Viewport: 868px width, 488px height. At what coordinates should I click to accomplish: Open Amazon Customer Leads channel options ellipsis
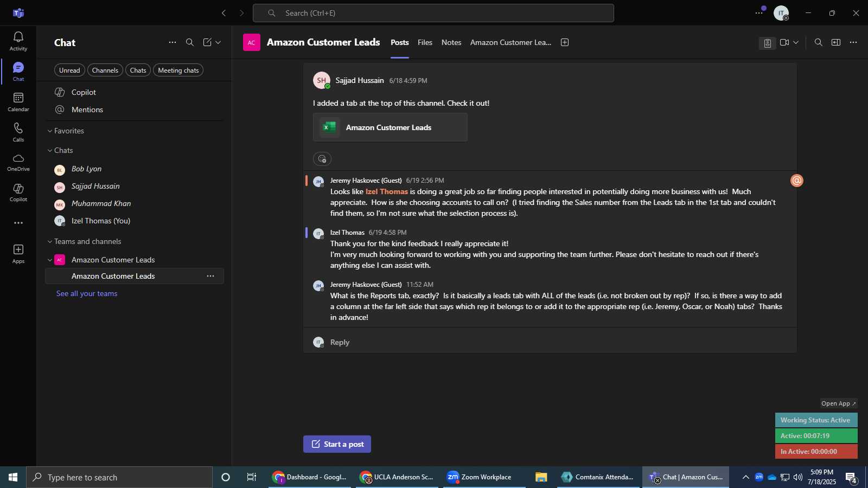(210, 276)
